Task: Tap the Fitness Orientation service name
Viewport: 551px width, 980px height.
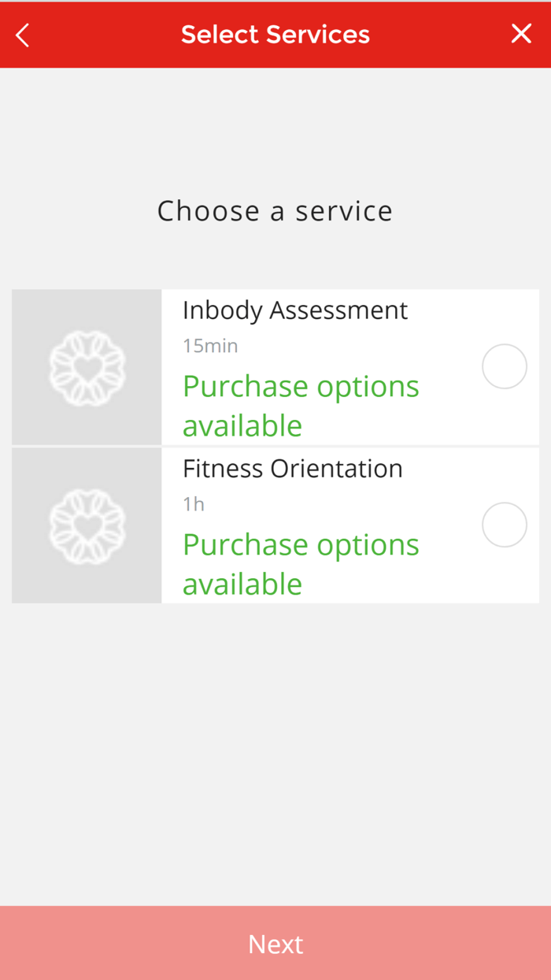Action: click(x=292, y=468)
